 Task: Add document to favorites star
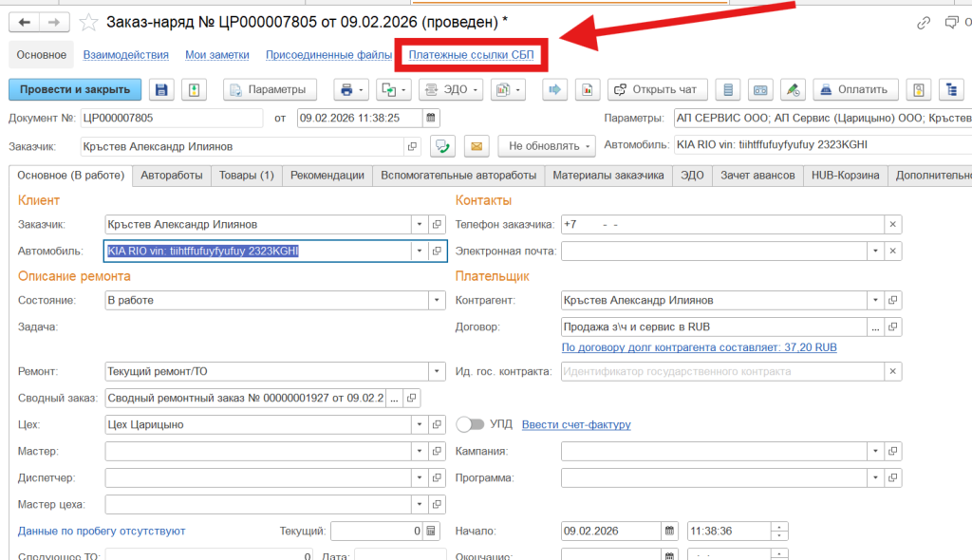(x=88, y=22)
